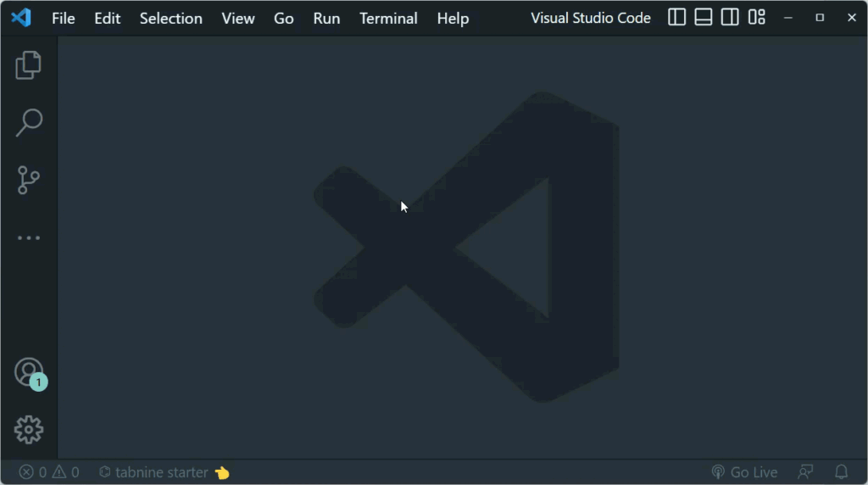Open the Help menu

tap(453, 19)
